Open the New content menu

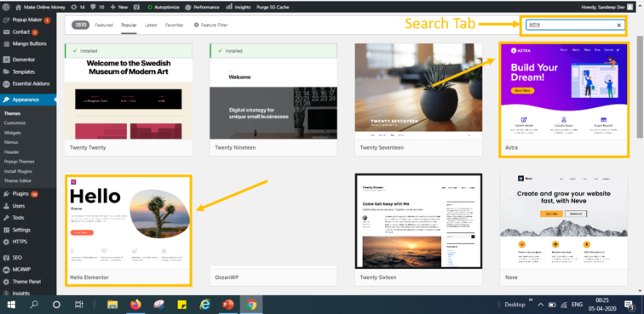119,7
